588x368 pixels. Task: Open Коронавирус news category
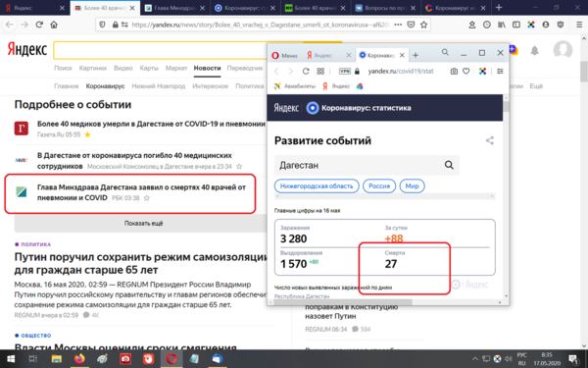point(105,86)
